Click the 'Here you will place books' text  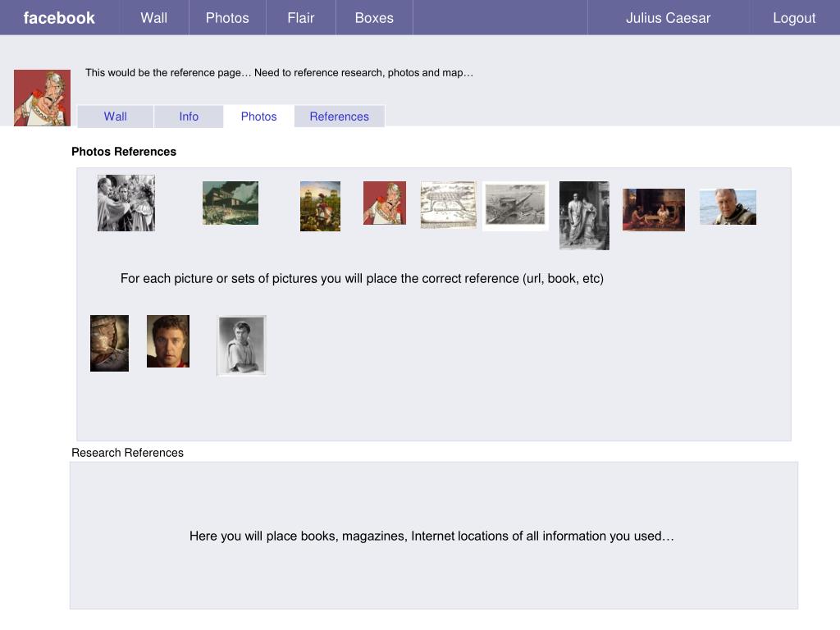click(x=431, y=536)
